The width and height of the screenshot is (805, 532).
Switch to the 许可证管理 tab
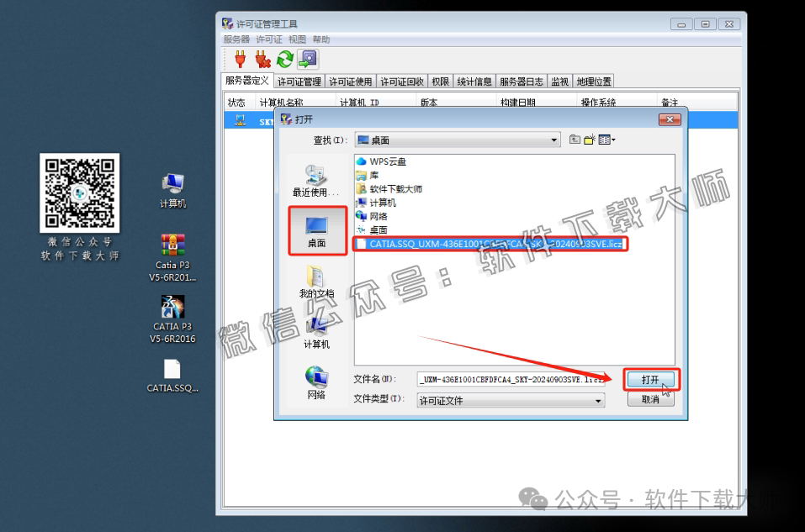299,81
